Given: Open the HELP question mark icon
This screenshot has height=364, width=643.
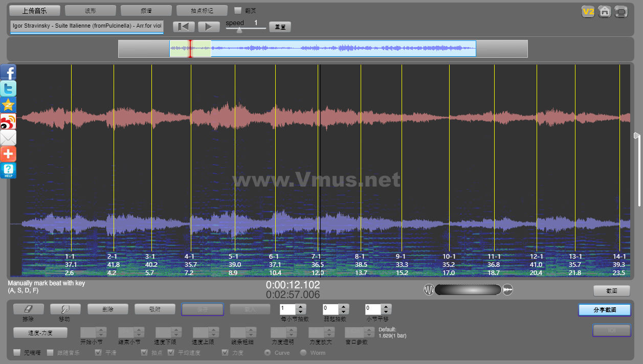Looking at the screenshot, I should coord(8,170).
